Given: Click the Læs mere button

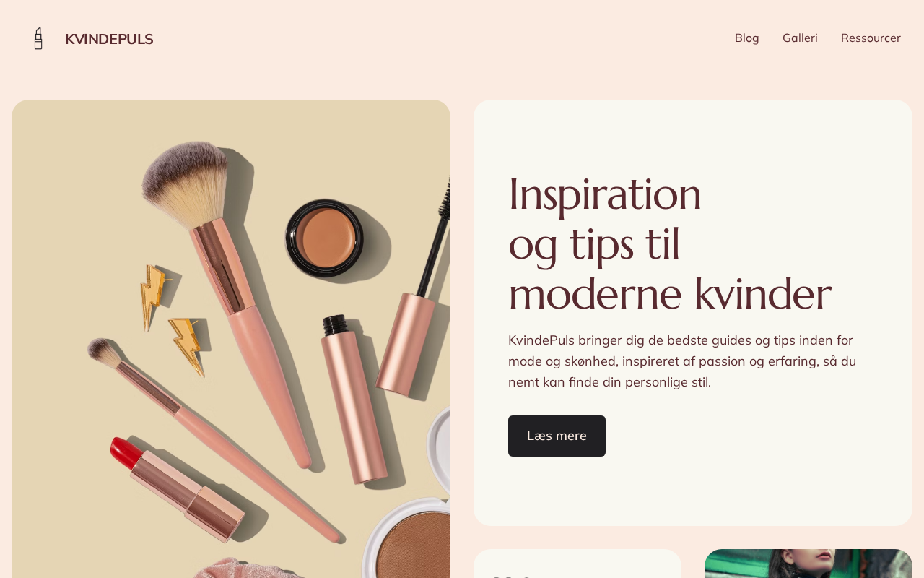Looking at the screenshot, I should pyautogui.click(x=557, y=436).
